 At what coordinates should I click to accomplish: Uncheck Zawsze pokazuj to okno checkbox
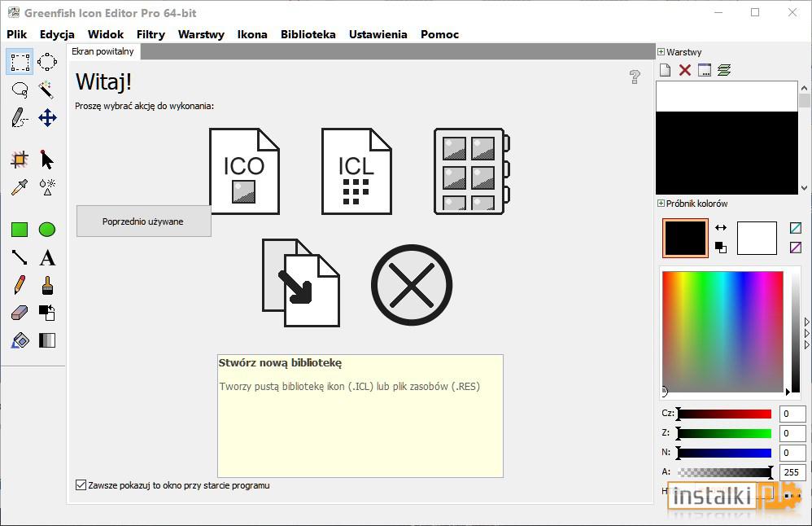81,485
